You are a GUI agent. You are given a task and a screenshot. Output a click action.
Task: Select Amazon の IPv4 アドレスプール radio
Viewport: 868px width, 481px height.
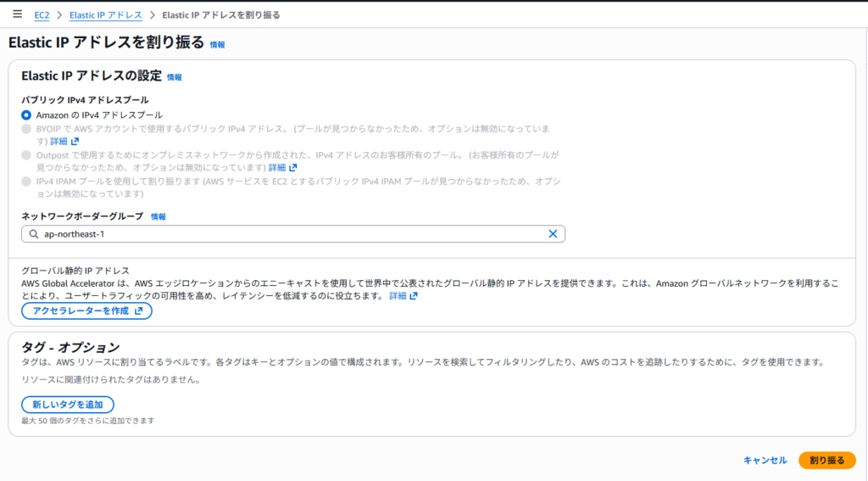pos(26,115)
